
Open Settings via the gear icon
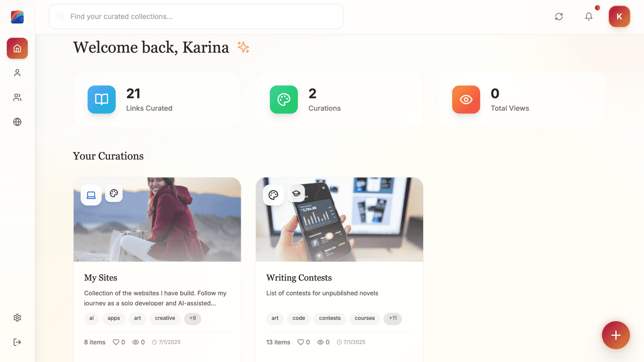[x=17, y=317]
